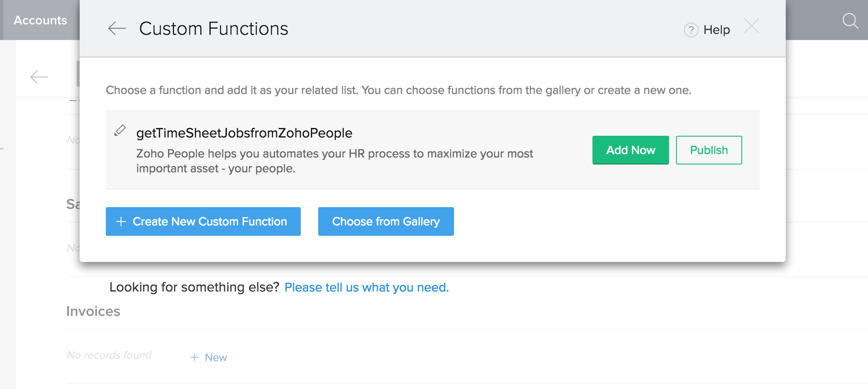Open the Help text link in the header

717,30
